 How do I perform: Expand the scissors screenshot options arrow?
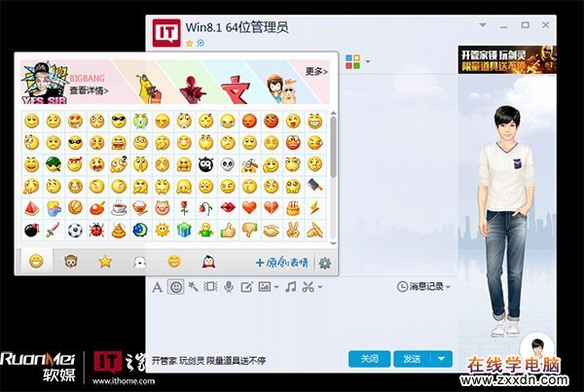click(320, 287)
